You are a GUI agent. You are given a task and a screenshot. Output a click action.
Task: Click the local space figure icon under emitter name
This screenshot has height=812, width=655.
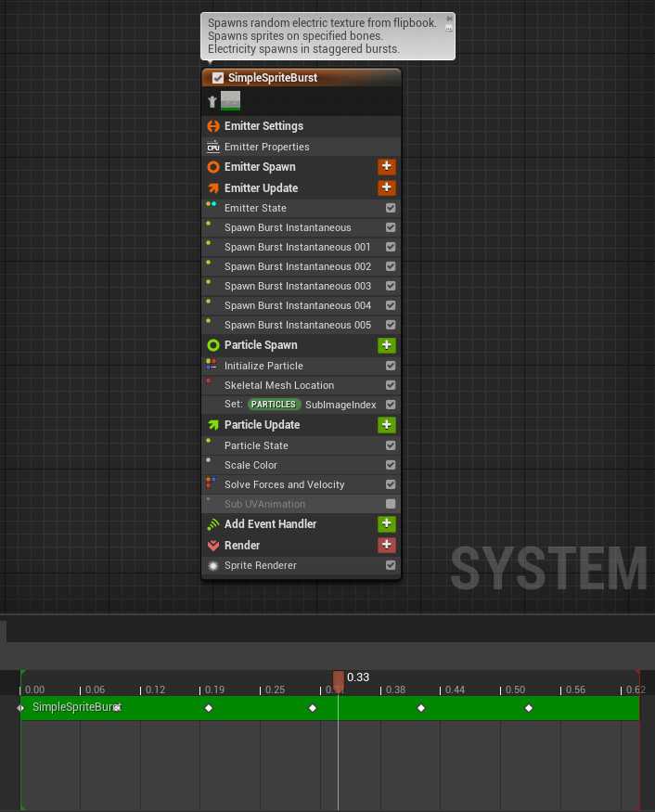point(212,101)
